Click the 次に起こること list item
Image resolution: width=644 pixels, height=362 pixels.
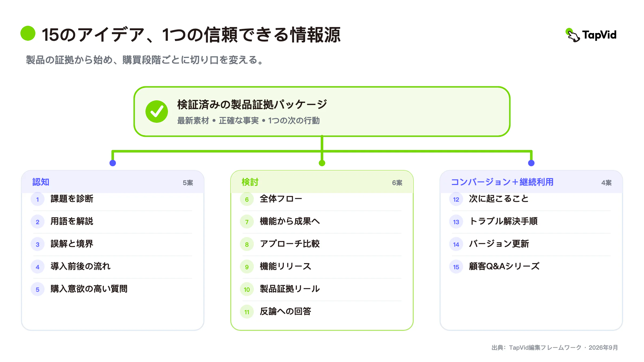(499, 199)
